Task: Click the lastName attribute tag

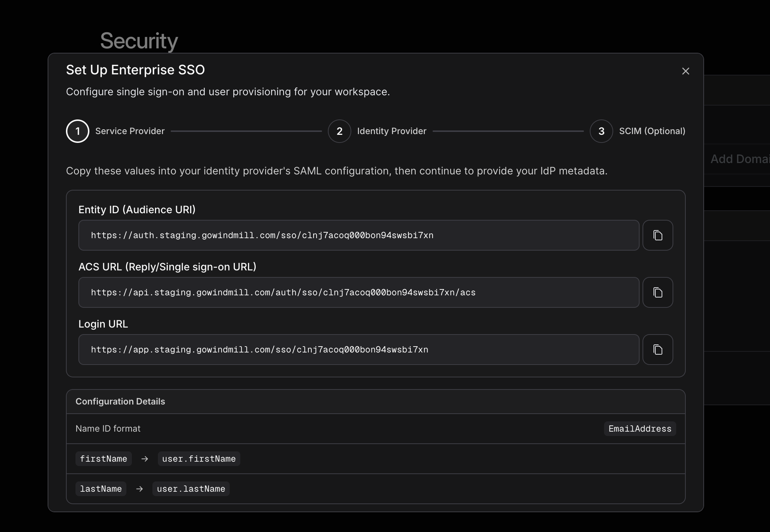Action: pos(101,489)
